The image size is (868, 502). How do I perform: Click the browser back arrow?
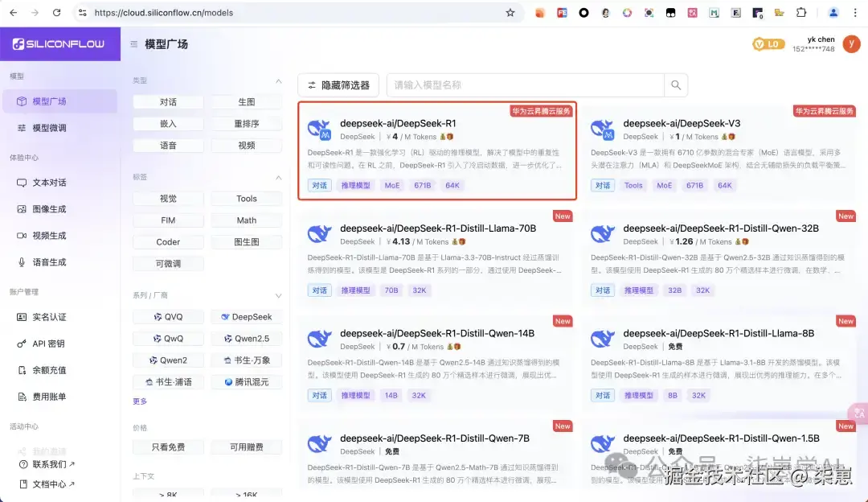click(14, 12)
